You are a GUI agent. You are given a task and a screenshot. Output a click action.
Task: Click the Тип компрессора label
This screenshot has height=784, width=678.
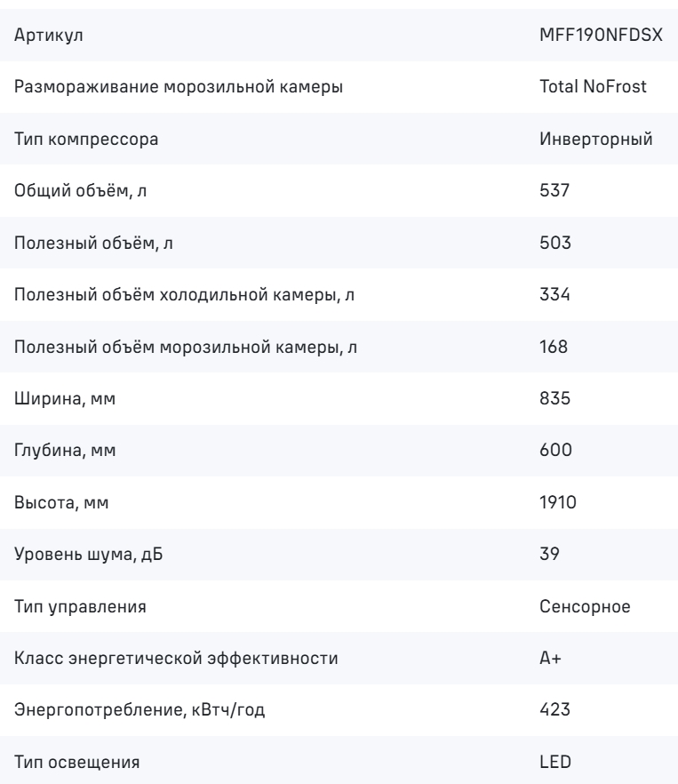86,139
